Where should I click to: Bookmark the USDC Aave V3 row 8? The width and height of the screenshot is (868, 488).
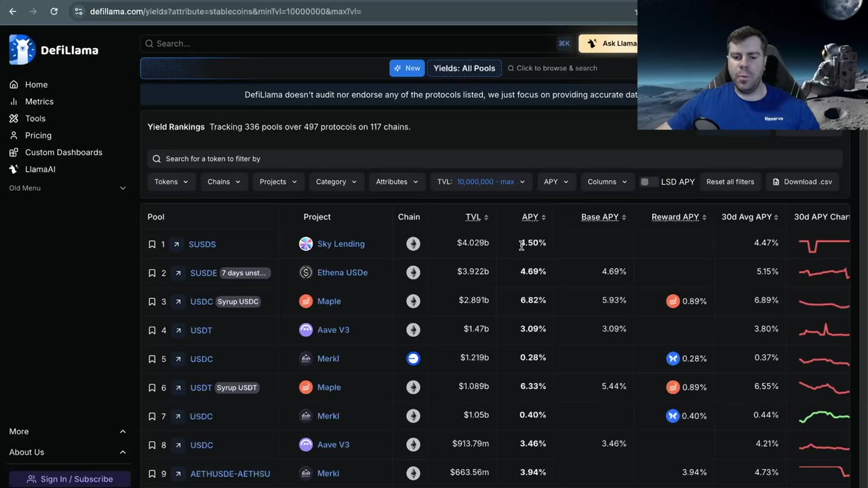pos(152,445)
